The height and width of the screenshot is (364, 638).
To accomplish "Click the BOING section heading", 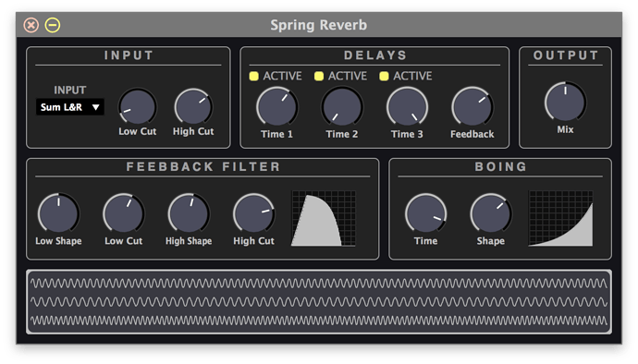I will 500,166.
